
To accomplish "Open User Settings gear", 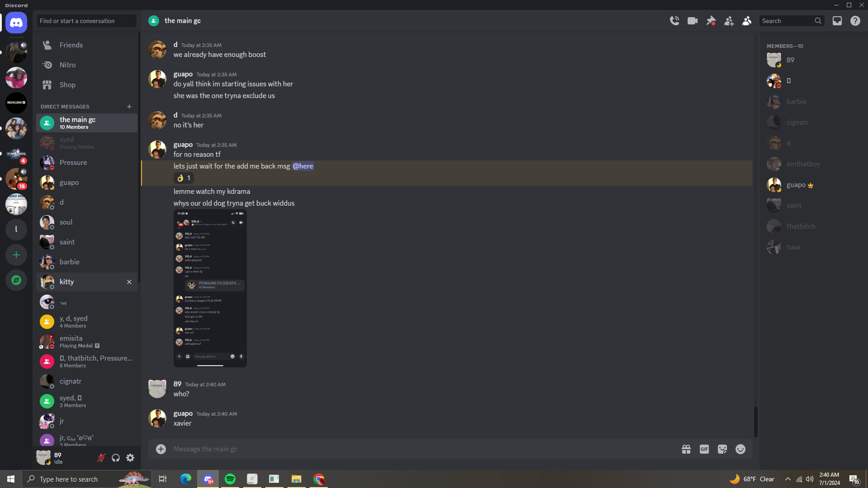I will (x=130, y=458).
